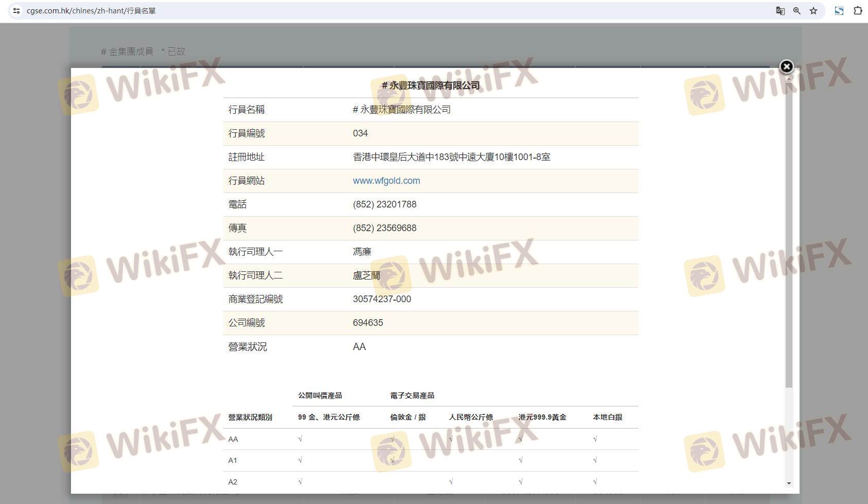The height and width of the screenshot is (504, 868).
Task: Click the 執行司理人二 field label
Action: (x=256, y=275)
